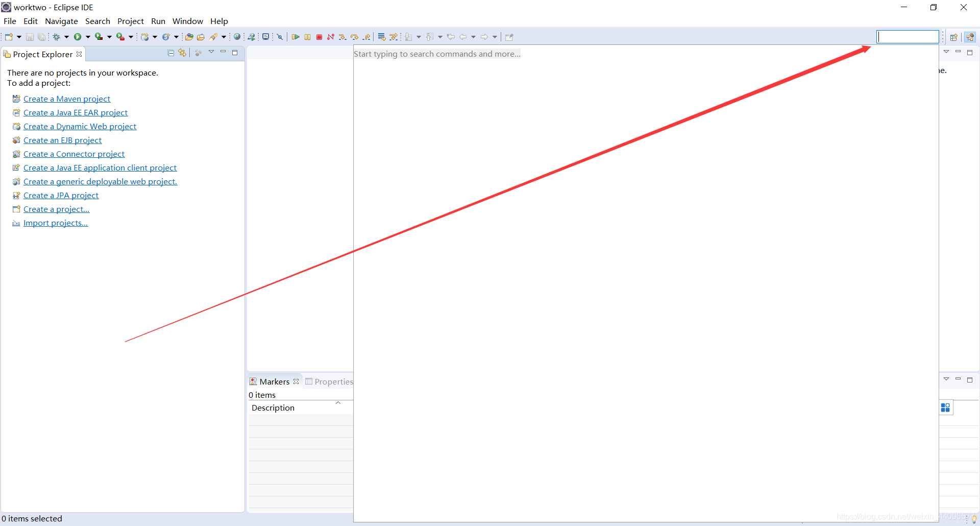Select the Markers tab

tap(274, 381)
